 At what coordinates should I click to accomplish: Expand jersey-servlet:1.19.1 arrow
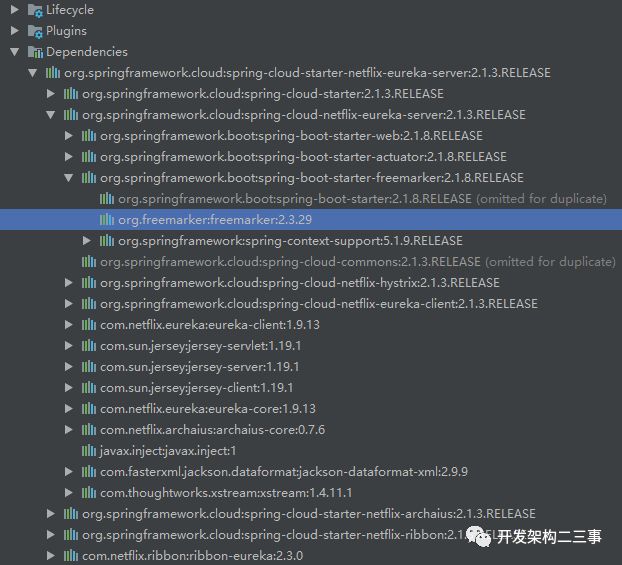pyautogui.click(x=69, y=346)
